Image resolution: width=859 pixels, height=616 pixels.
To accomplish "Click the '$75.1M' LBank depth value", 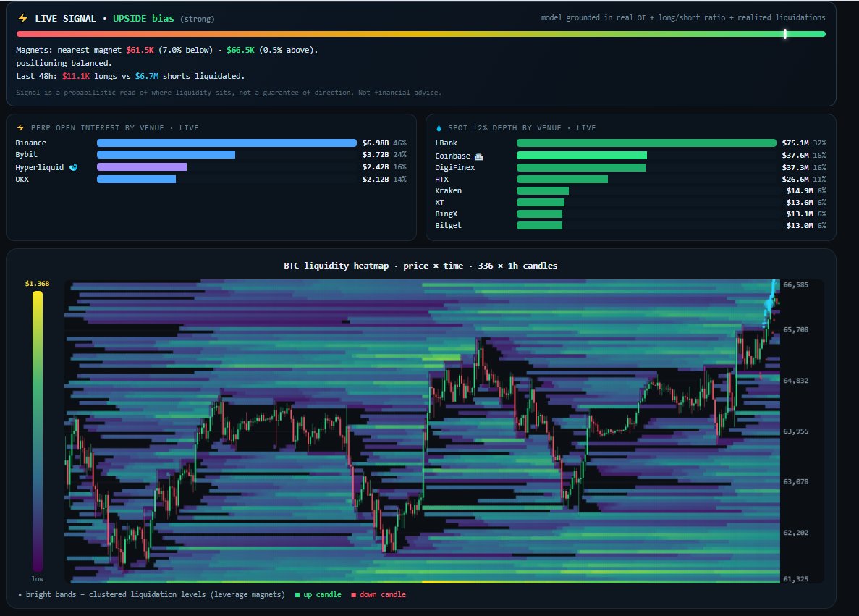I will (795, 143).
